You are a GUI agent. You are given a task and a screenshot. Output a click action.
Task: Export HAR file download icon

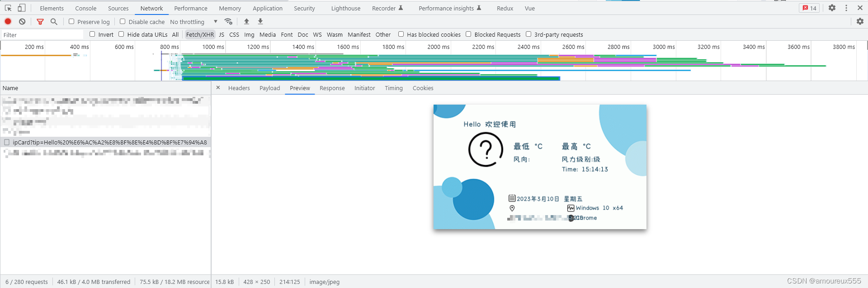tap(260, 21)
